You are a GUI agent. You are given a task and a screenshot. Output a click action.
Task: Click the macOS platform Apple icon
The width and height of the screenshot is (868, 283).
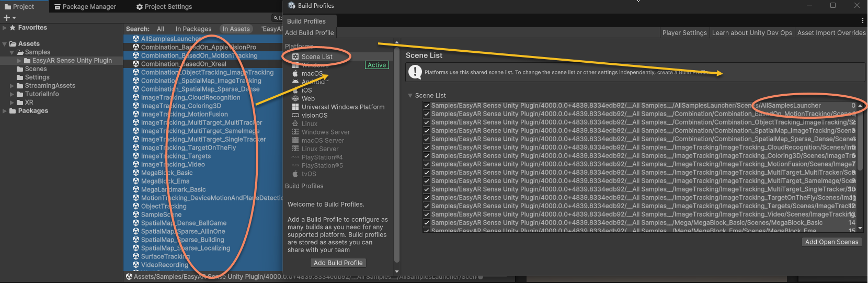295,74
